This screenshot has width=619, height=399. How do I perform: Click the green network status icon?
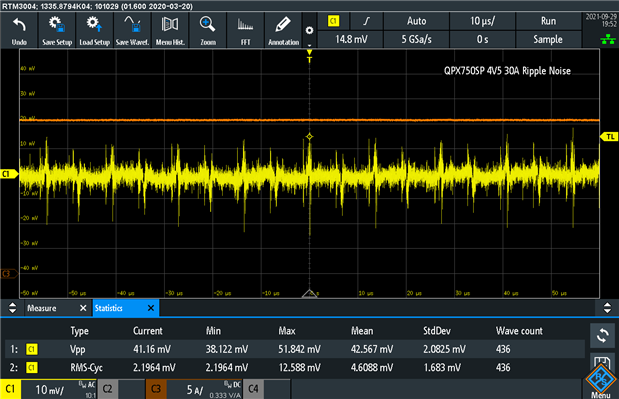point(608,39)
